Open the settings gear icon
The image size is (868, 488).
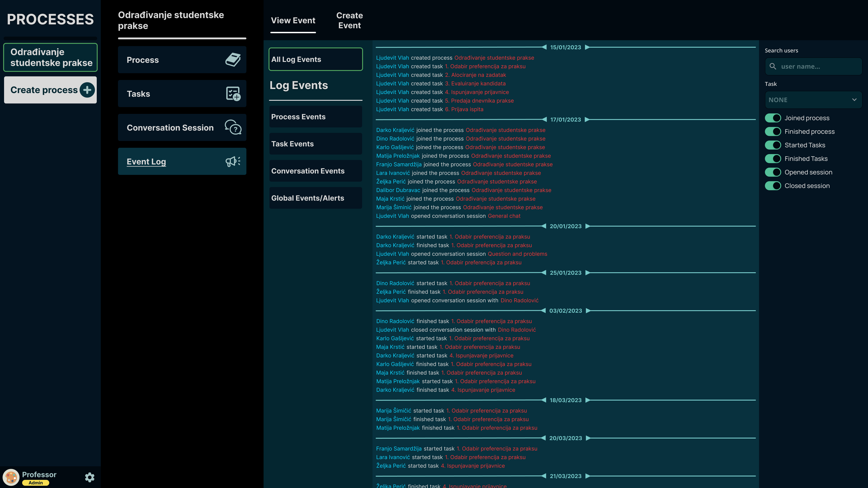point(90,477)
